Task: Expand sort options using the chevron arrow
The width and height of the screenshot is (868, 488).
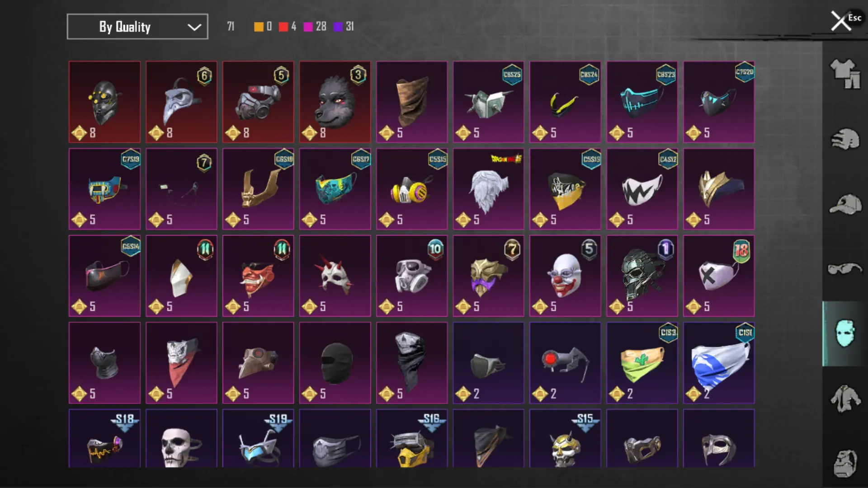Action: 194,27
